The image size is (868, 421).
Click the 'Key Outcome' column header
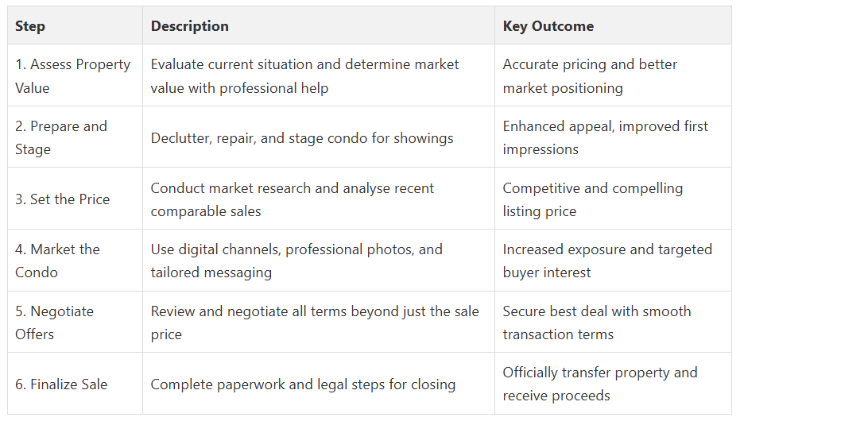(x=548, y=26)
